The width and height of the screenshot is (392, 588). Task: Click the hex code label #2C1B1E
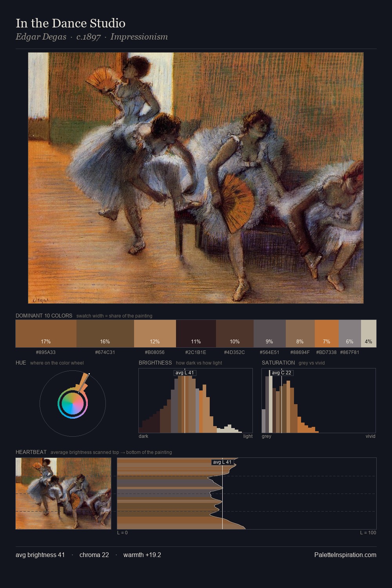coord(196,352)
